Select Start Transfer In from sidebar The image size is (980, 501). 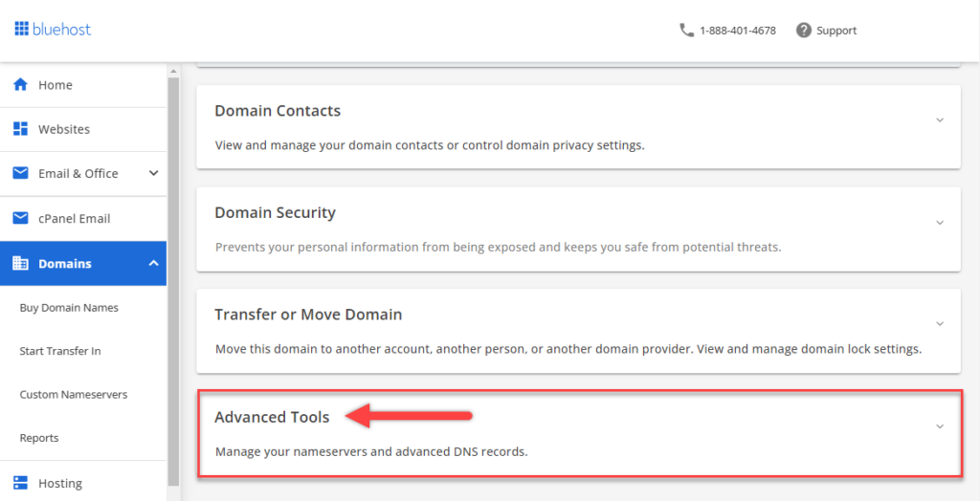(60, 351)
